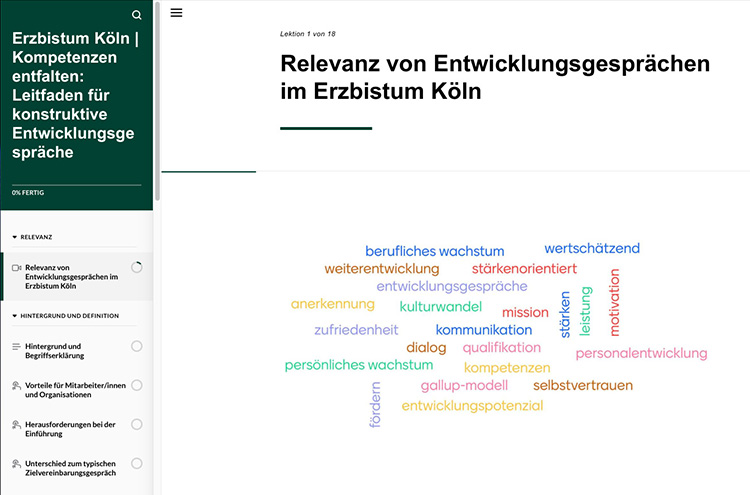Click the video icon beside Relevanz von Entwicklungsgesprächen
The image size is (750, 495).
click(x=16, y=268)
